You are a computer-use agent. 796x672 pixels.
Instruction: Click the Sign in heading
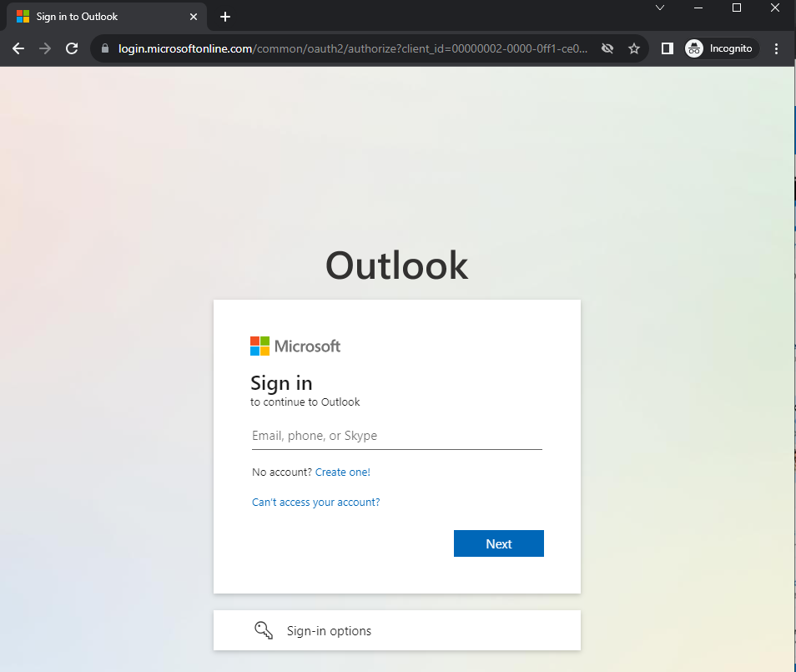tap(281, 383)
